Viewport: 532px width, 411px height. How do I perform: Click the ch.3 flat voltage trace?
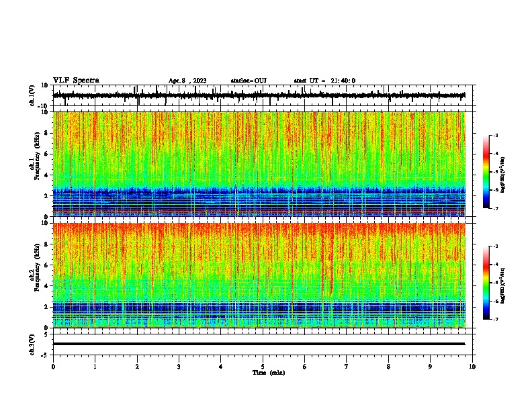click(x=259, y=344)
